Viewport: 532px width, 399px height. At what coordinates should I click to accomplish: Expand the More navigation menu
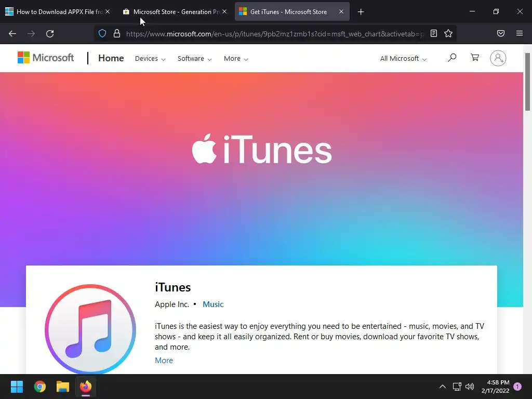point(236,58)
